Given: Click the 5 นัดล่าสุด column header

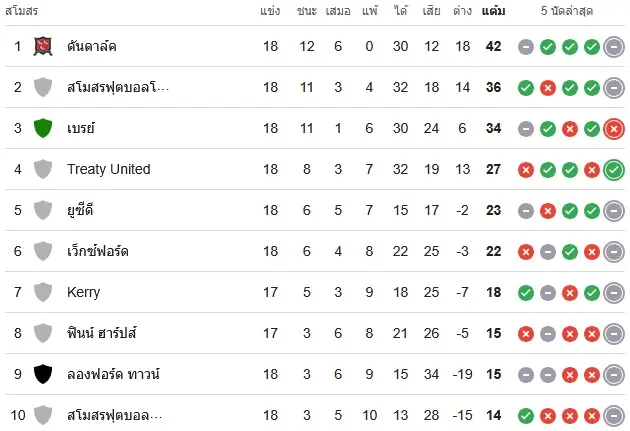Looking at the screenshot, I should [x=567, y=11].
